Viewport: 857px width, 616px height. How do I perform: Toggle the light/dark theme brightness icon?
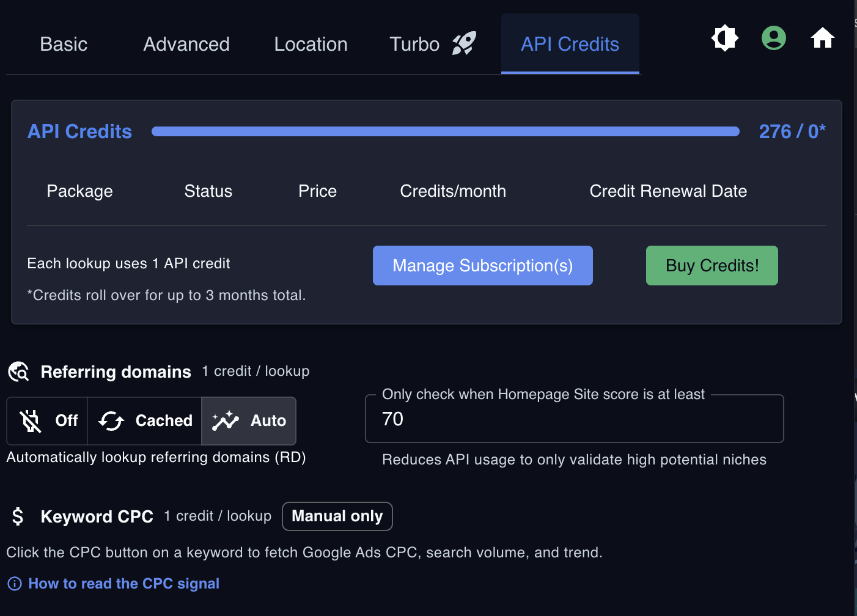click(725, 38)
